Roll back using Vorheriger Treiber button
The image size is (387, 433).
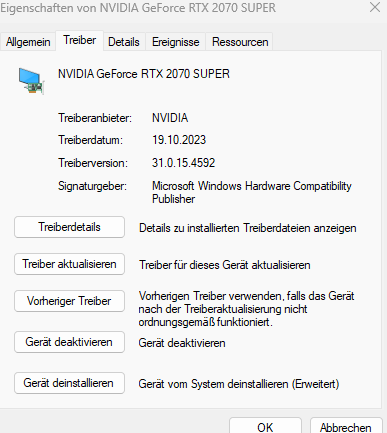[69, 301]
